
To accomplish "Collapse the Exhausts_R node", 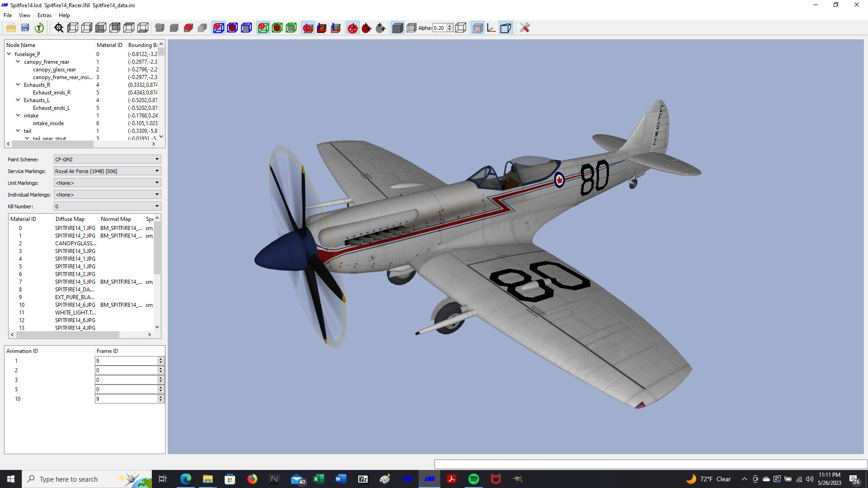I will pos(18,84).
